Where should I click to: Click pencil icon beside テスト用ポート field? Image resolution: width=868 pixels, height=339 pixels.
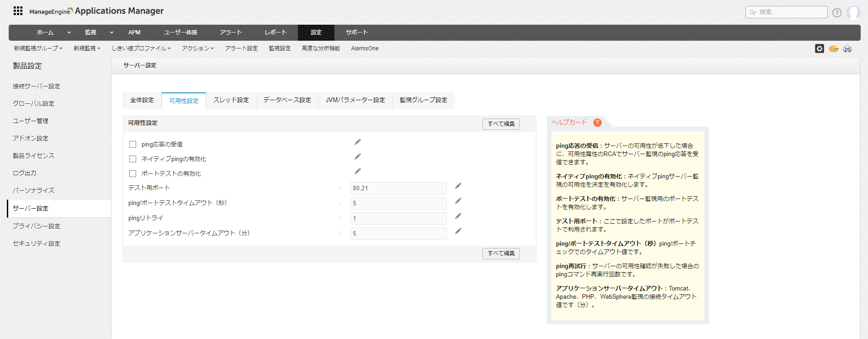coord(458,186)
